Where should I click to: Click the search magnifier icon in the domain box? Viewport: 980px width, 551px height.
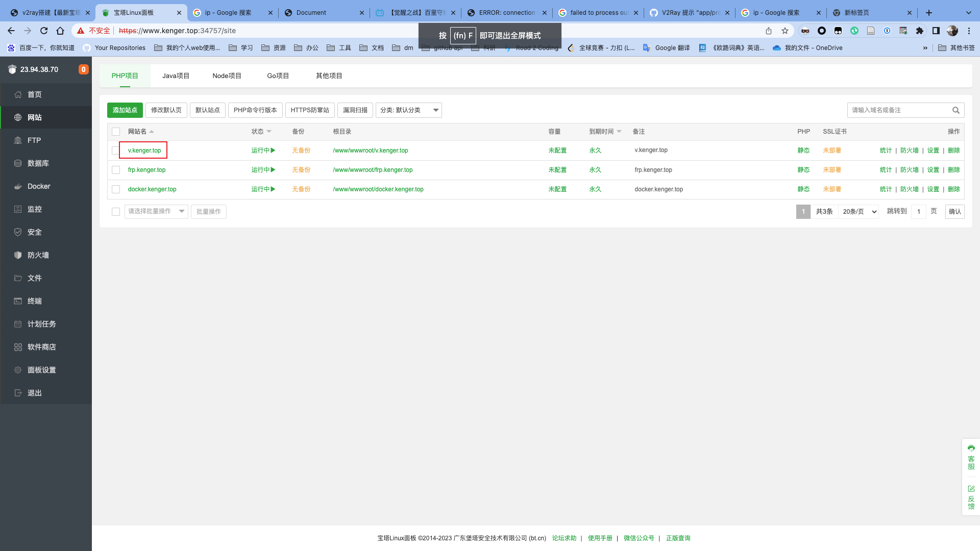point(955,110)
